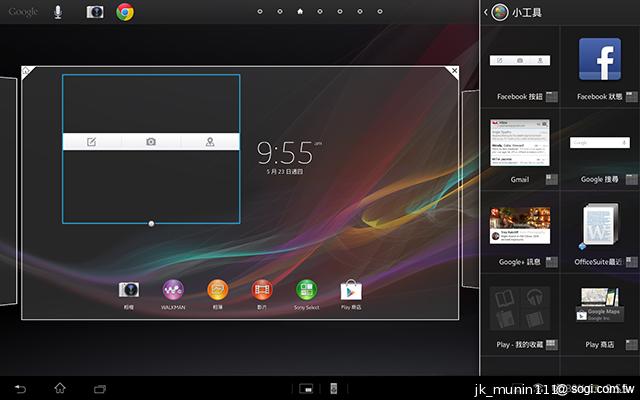Tap the camera icon in Facebook widget
Screen dimensions: 640x400
(x=151, y=142)
